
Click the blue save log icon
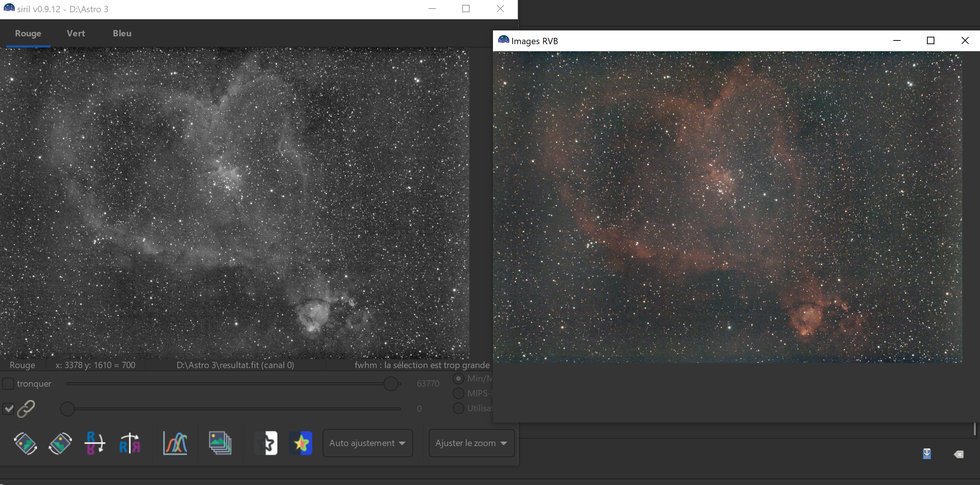pos(927,454)
